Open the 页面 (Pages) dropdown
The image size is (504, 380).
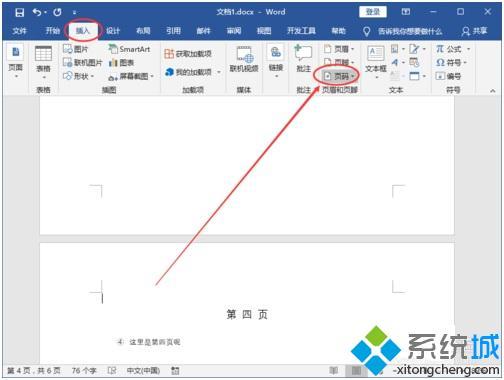[x=15, y=62]
